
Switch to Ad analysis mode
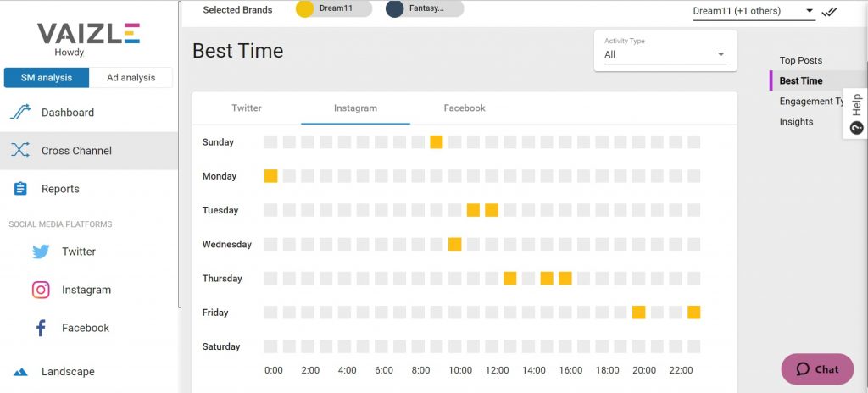131,77
